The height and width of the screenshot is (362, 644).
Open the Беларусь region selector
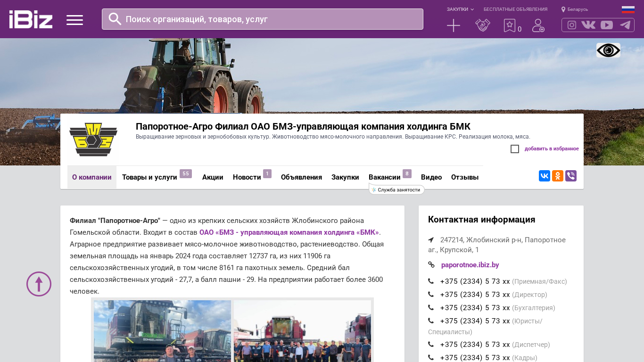click(x=575, y=9)
